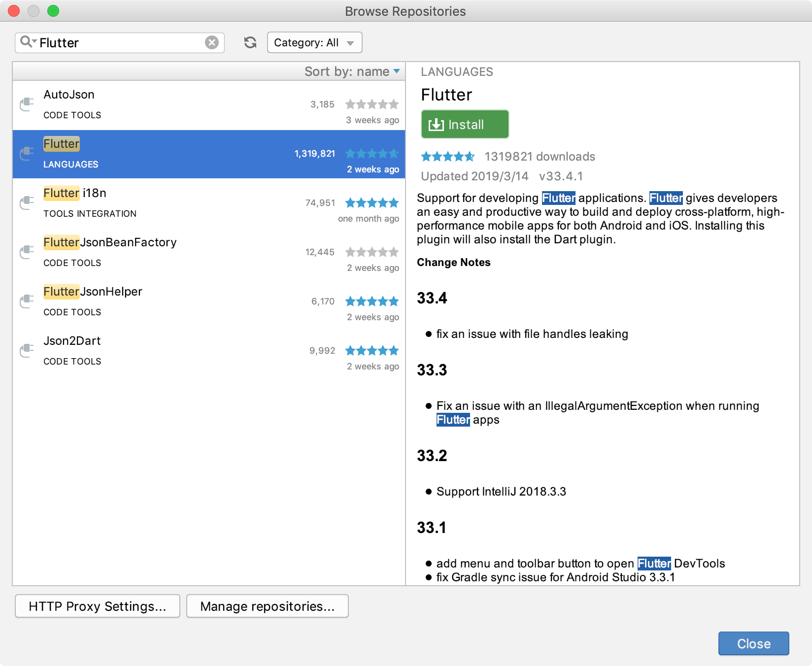Click the Flutter i18n plugin icon

point(27,202)
